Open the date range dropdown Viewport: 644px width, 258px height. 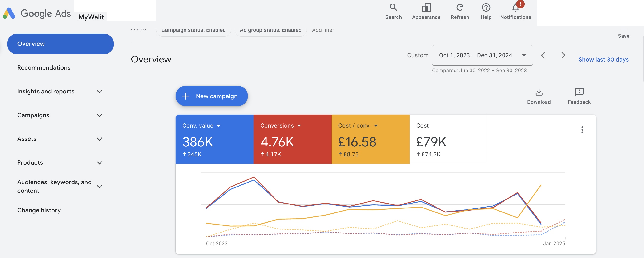(482, 55)
